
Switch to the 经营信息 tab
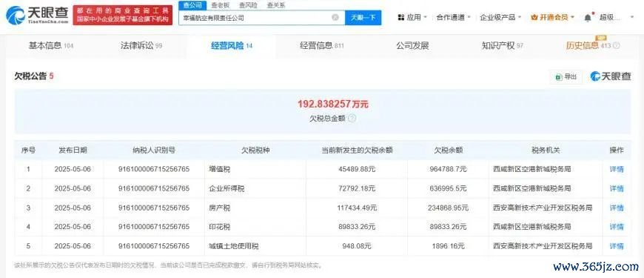(x=321, y=46)
